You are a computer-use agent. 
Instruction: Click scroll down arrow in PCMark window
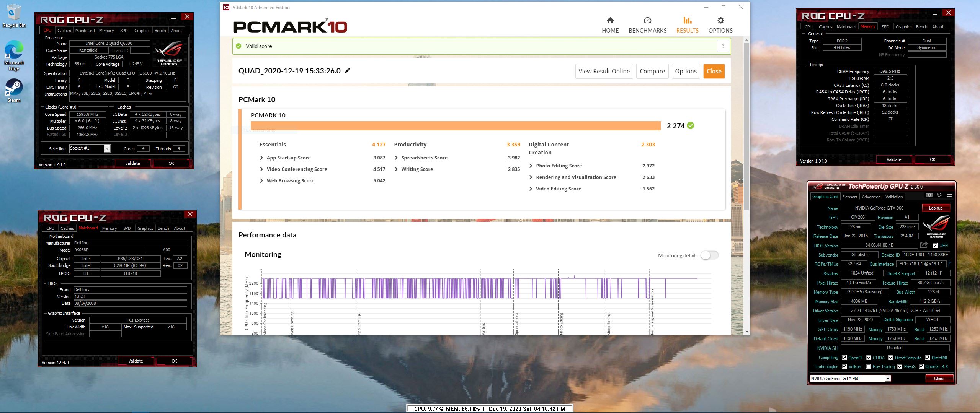[x=746, y=332]
